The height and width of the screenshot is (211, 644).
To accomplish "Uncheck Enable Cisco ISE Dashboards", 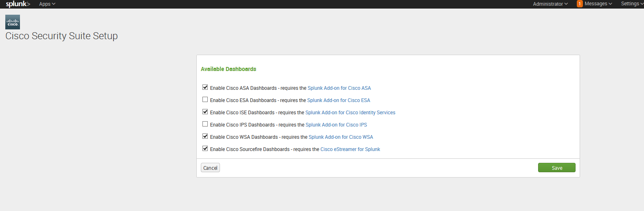I will 205,112.
